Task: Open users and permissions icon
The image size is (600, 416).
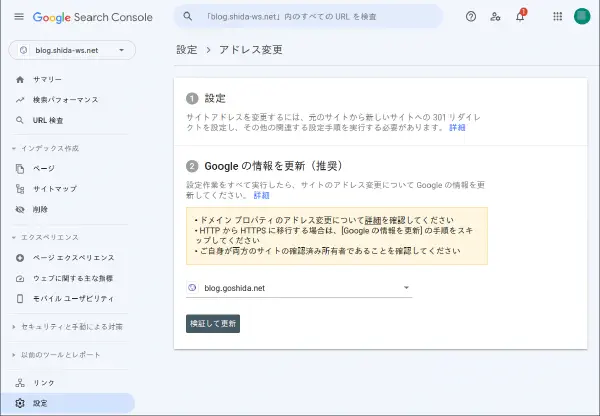Action: pos(495,16)
